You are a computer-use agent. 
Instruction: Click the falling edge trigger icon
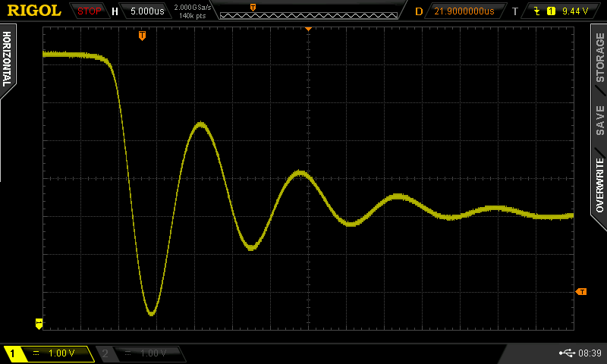coord(537,11)
